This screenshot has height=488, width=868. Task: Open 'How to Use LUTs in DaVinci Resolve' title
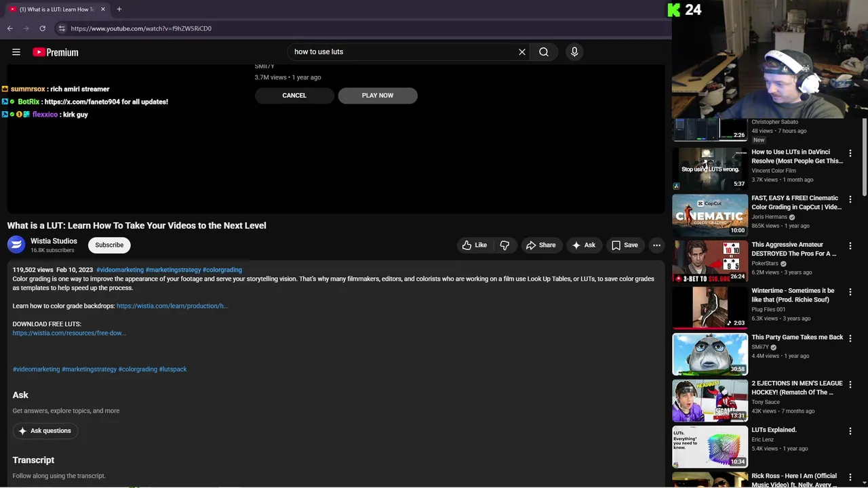tap(797, 157)
